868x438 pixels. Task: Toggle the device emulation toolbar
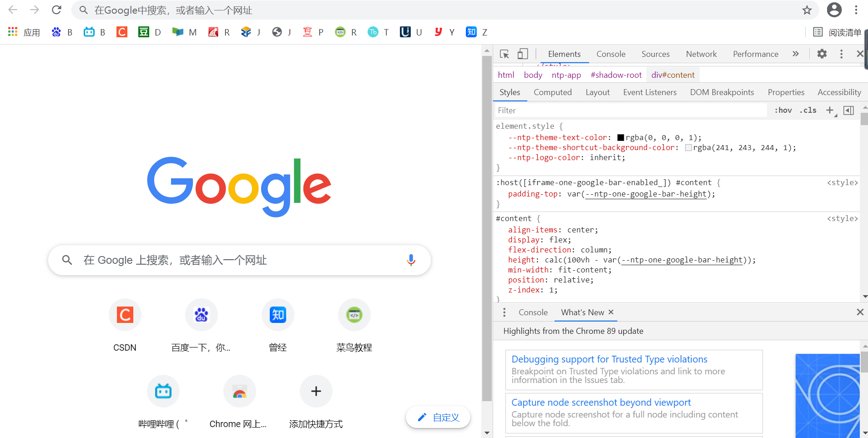(523, 54)
